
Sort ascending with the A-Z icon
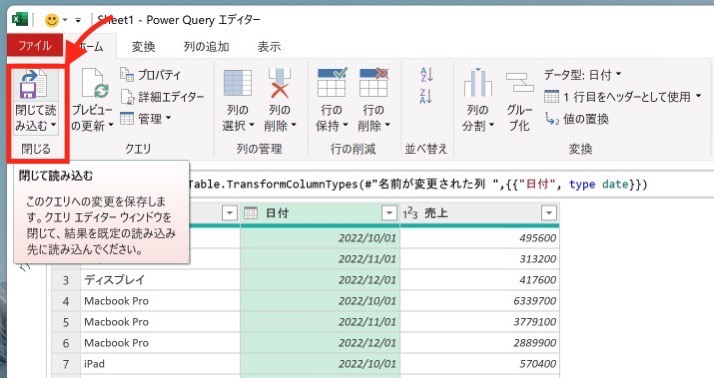pyautogui.click(x=426, y=75)
